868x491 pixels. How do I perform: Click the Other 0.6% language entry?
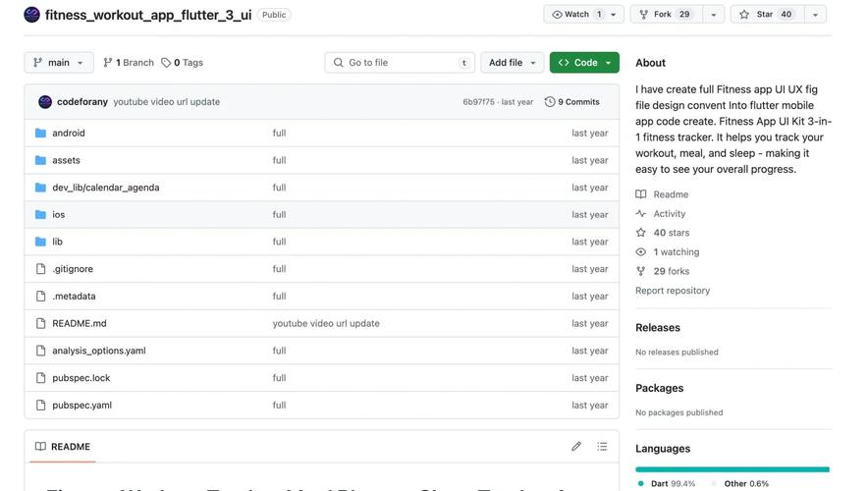tap(740, 483)
